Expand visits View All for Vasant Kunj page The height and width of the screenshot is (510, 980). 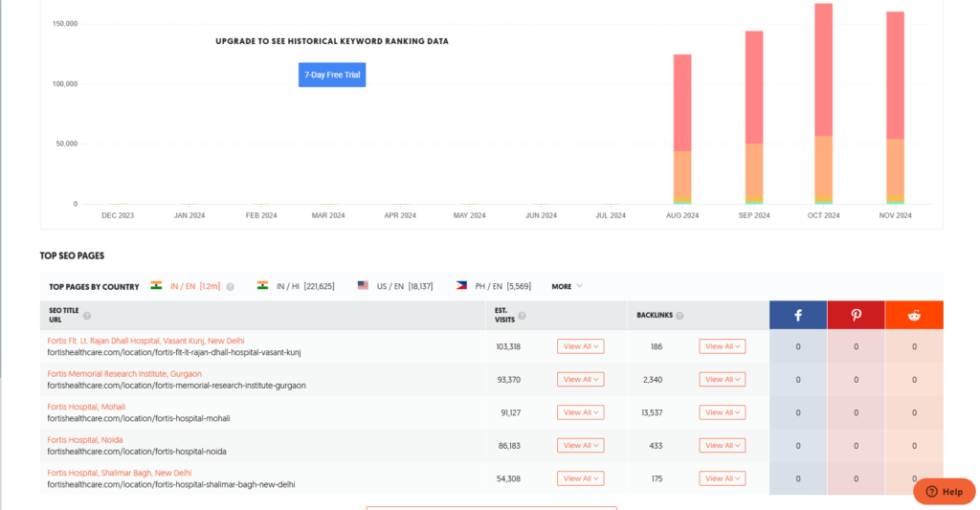[580, 346]
